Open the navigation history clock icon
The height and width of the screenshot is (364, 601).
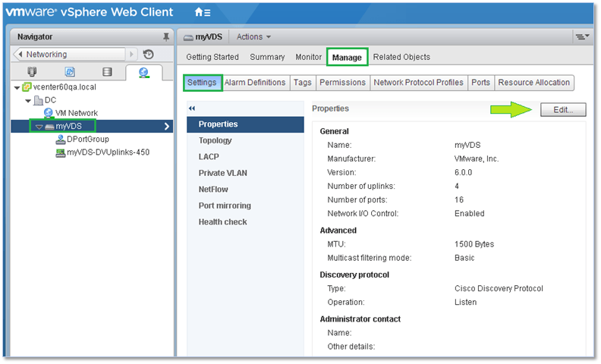point(148,55)
